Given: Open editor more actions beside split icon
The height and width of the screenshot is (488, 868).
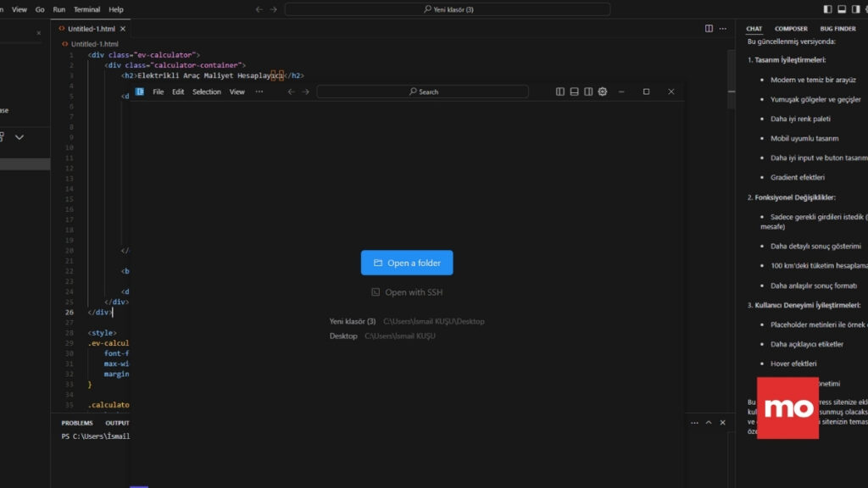Looking at the screenshot, I should [x=723, y=28].
